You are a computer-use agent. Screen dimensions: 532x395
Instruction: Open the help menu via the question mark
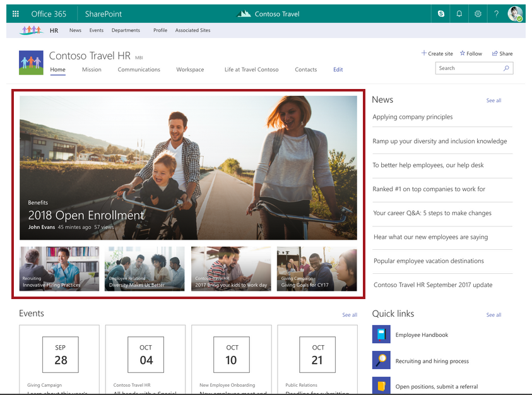click(496, 13)
